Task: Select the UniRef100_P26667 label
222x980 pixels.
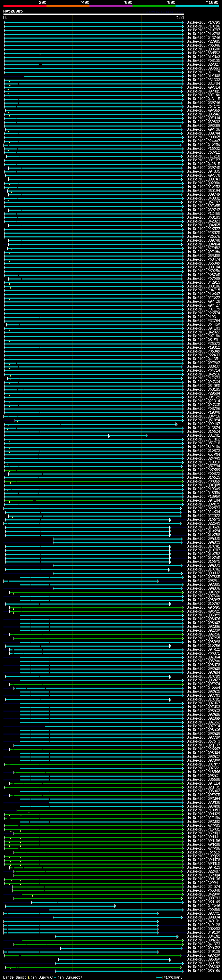Action: pyautogui.click(x=203, y=749)
